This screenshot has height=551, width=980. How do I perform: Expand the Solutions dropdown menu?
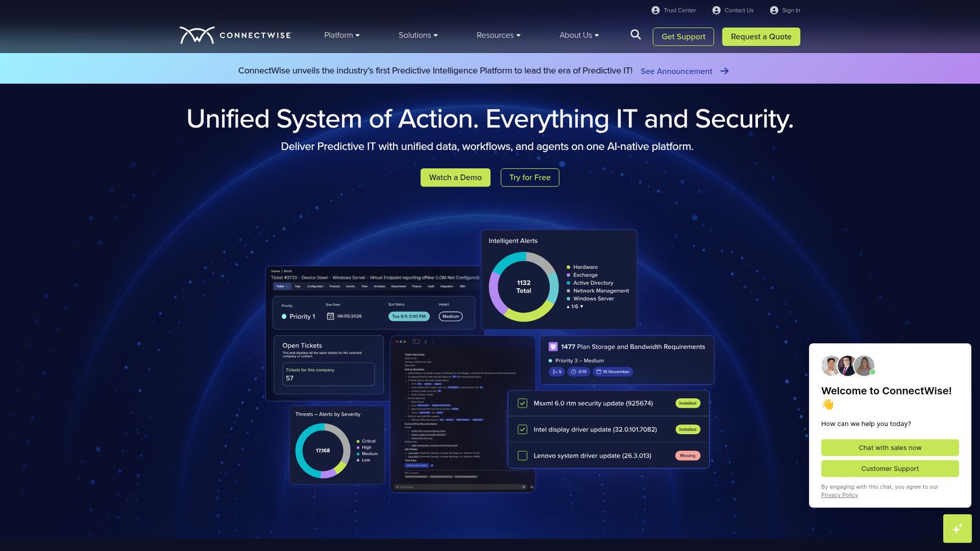tap(418, 35)
